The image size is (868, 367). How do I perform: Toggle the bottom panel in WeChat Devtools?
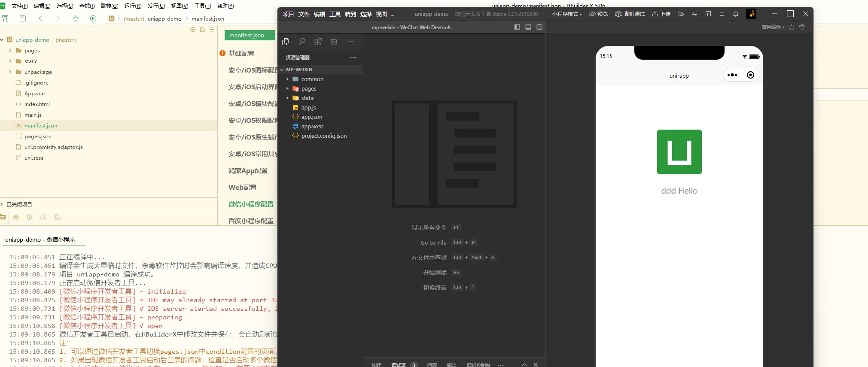click(528, 27)
